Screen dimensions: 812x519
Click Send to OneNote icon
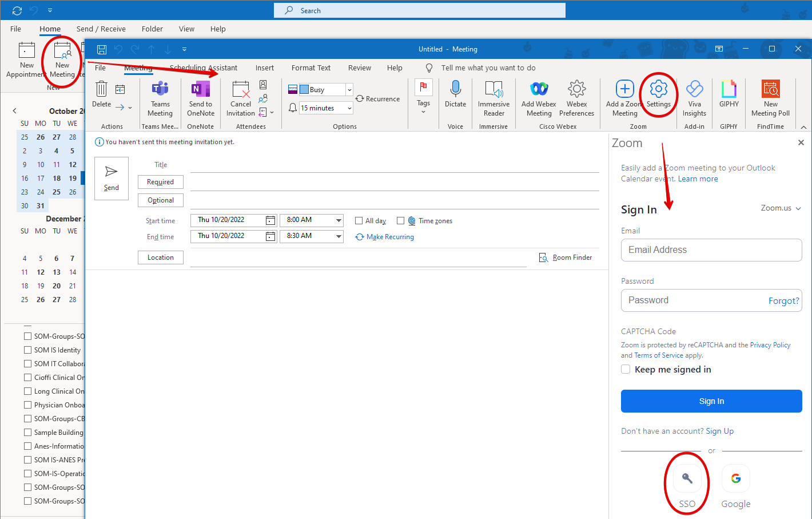pyautogui.click(x=201, y=90)
